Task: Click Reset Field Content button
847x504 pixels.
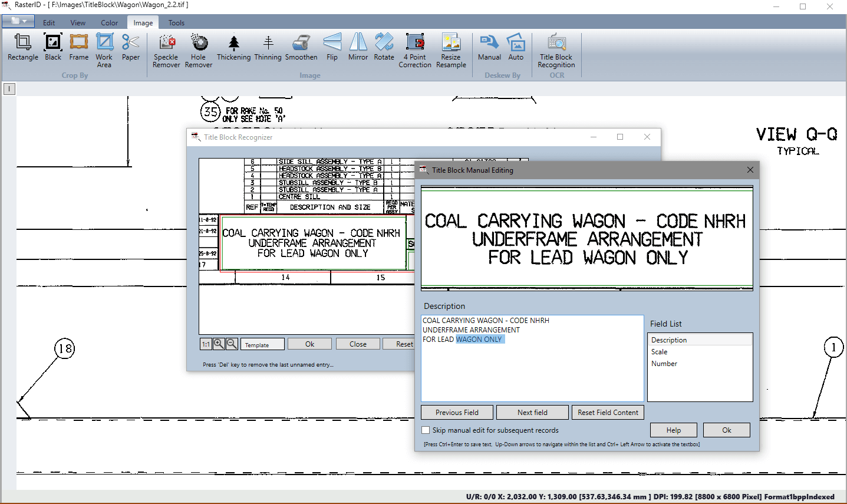Action: pos(608,413)
